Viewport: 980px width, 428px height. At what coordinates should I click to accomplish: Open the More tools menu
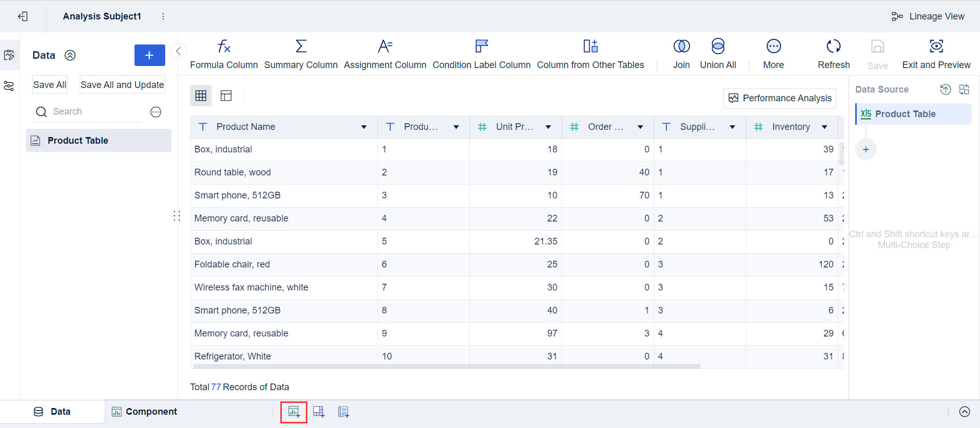tap(773, 47)
